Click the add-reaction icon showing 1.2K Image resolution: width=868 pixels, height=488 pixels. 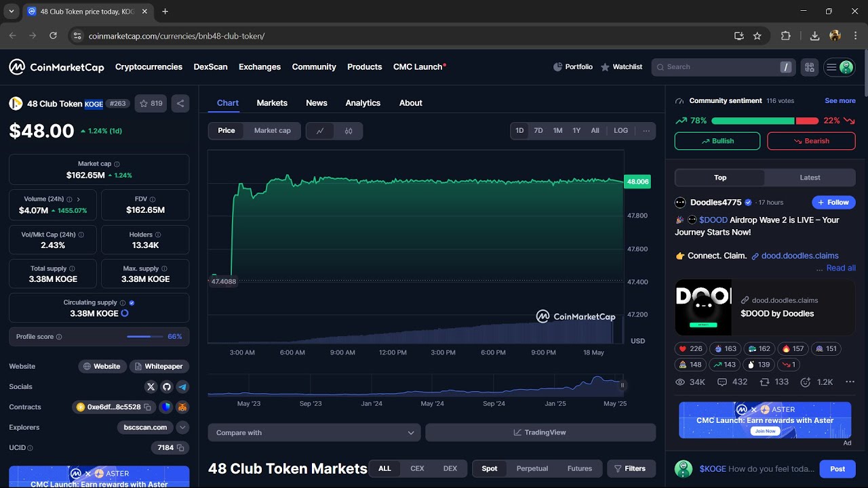[x=816, y=382]
